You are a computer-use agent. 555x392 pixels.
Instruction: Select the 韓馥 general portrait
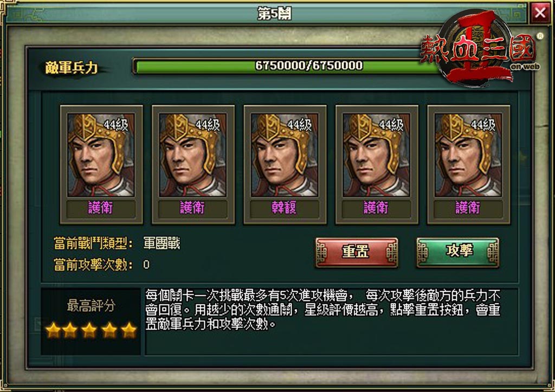(x=285, y=155)
